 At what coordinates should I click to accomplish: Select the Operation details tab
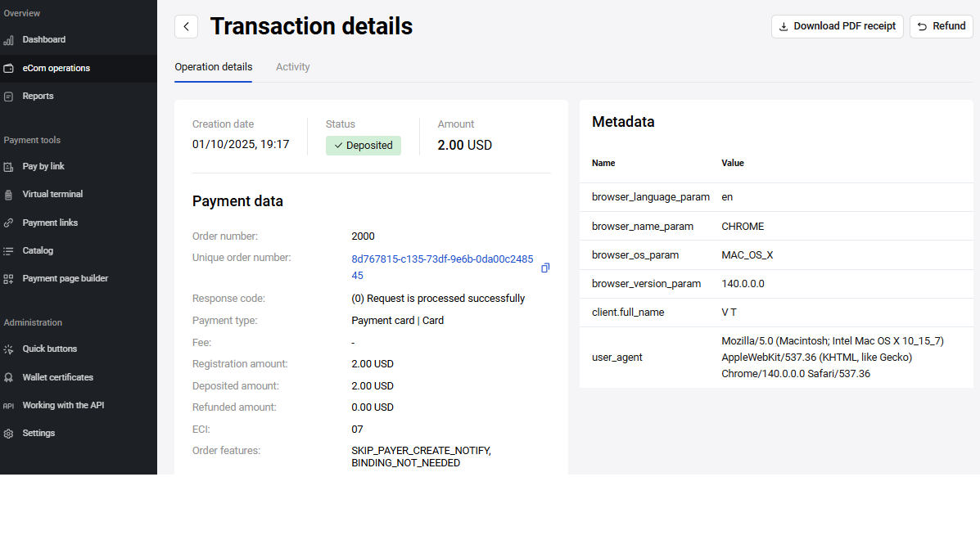[x=213, y=67]
